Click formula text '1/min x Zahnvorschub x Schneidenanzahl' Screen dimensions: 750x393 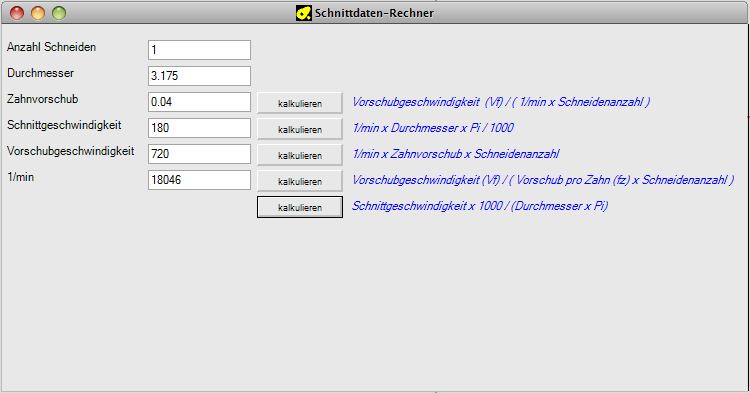point(456,154)
